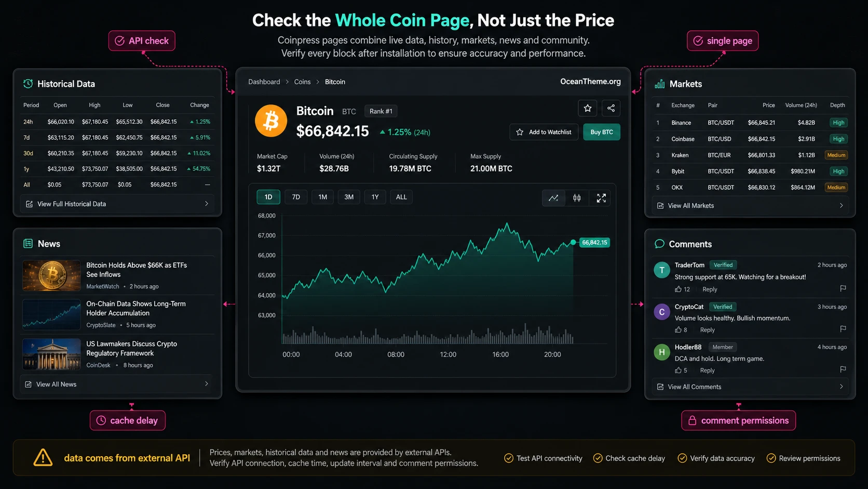
Task: Select the 1M chart range tab
Action: click(323, 197)
